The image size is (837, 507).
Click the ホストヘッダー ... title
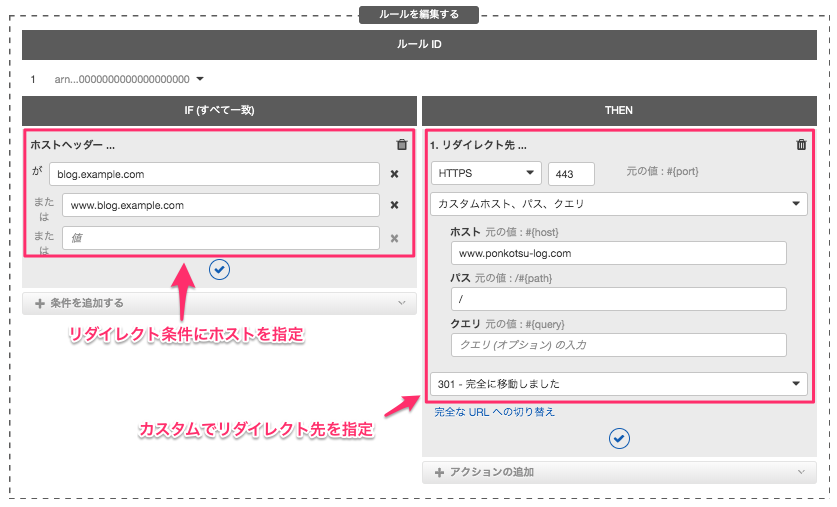pyautogui.click(x=73, y=145)
